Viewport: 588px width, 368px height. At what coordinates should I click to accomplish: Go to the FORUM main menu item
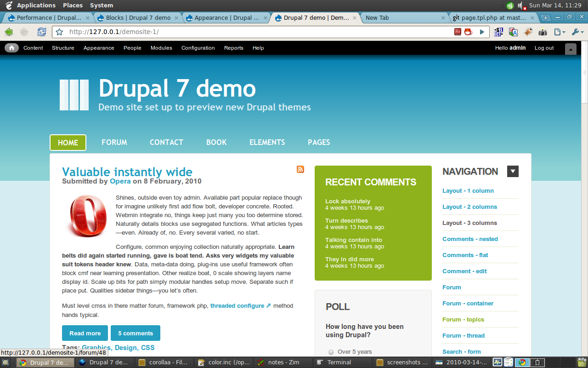click(114, 143)
